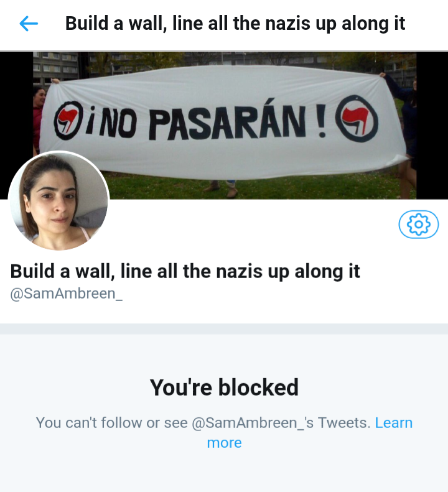Screen dimensions: 448x492
Task: Click the bold display name below avatar
Action: click(x=185, y=271)
